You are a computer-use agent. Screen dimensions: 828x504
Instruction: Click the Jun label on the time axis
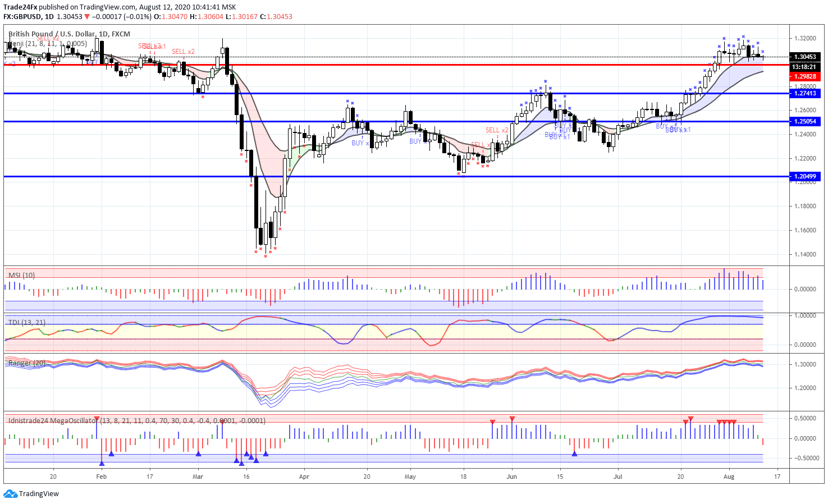(x=511, y=476)
